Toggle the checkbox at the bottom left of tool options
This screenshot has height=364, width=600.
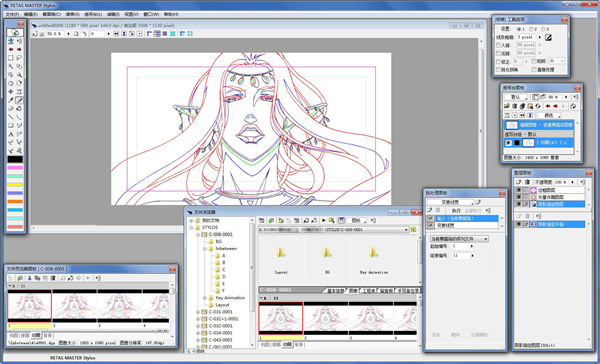pyautogui.click(x=498, y=70)
